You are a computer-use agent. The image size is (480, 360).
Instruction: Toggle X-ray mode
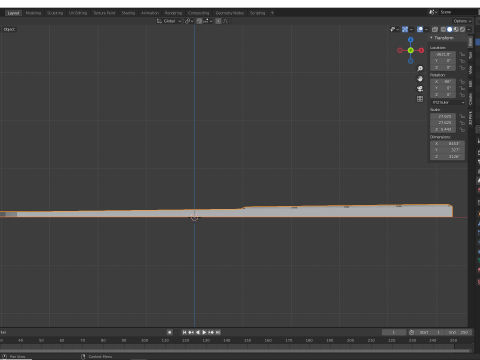(x=435, y=29)
